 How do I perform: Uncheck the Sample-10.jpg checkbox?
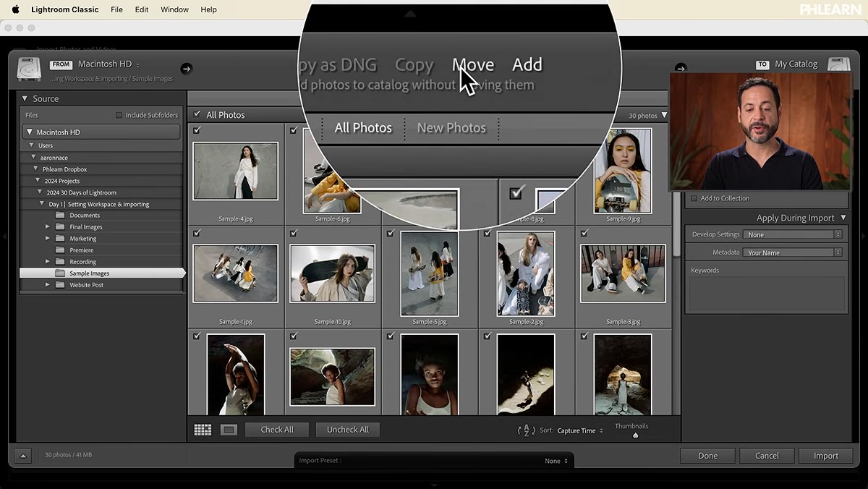point(294,234)
